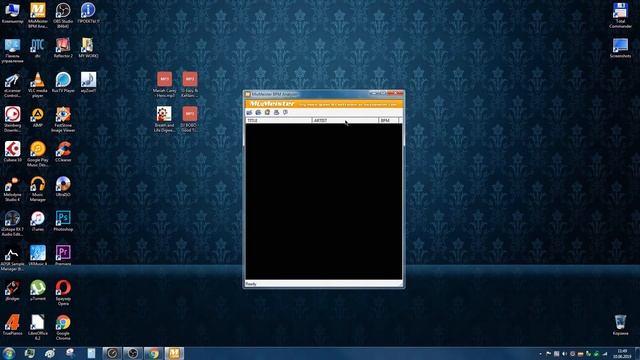Switch to Chrome in the taskbar
The height and width of the screenshot is (360, 640).
153,353
